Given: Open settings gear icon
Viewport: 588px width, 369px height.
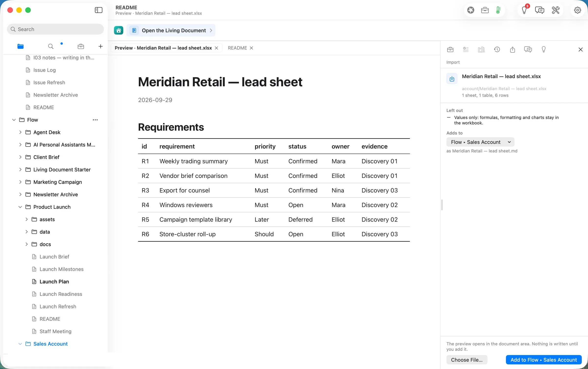Looking at the screenshot, I should click(x=578, y=10).
